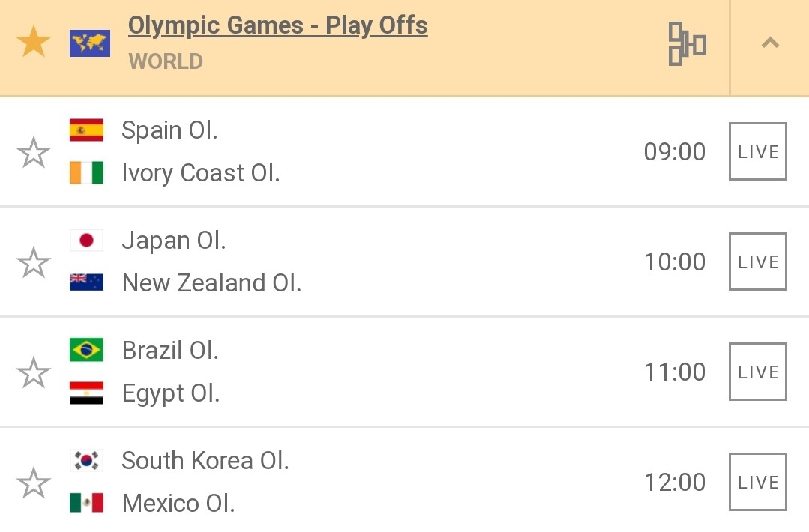Unfavorite the Olympic Games league star

point(34,42)
